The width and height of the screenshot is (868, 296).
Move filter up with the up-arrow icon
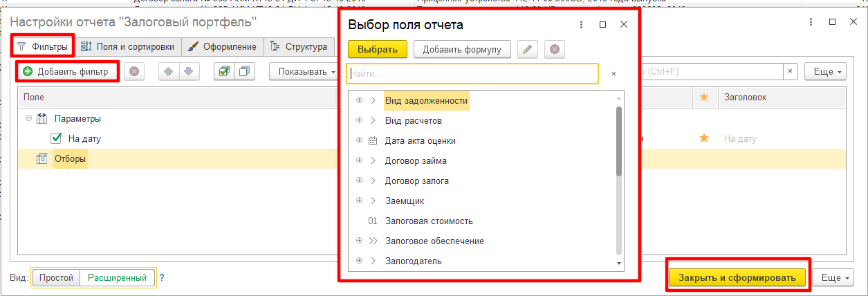click(169, 71)
